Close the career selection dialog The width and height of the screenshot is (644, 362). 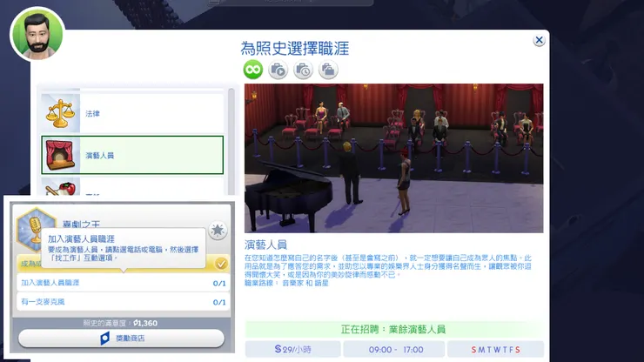click(539, 40)
